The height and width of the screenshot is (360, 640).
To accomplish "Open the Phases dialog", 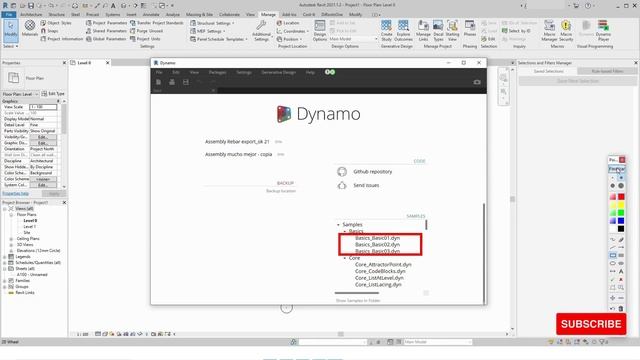I will pos(470,29).
